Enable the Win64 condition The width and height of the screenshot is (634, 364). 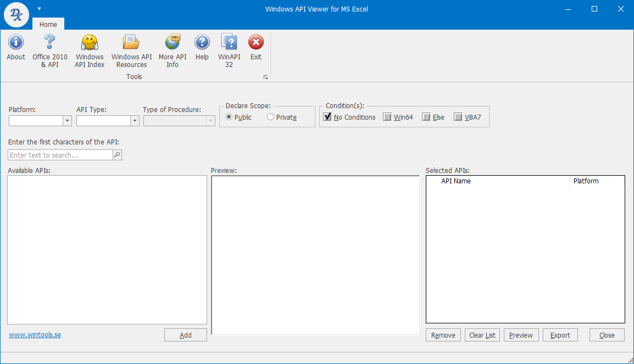(387, 117)
